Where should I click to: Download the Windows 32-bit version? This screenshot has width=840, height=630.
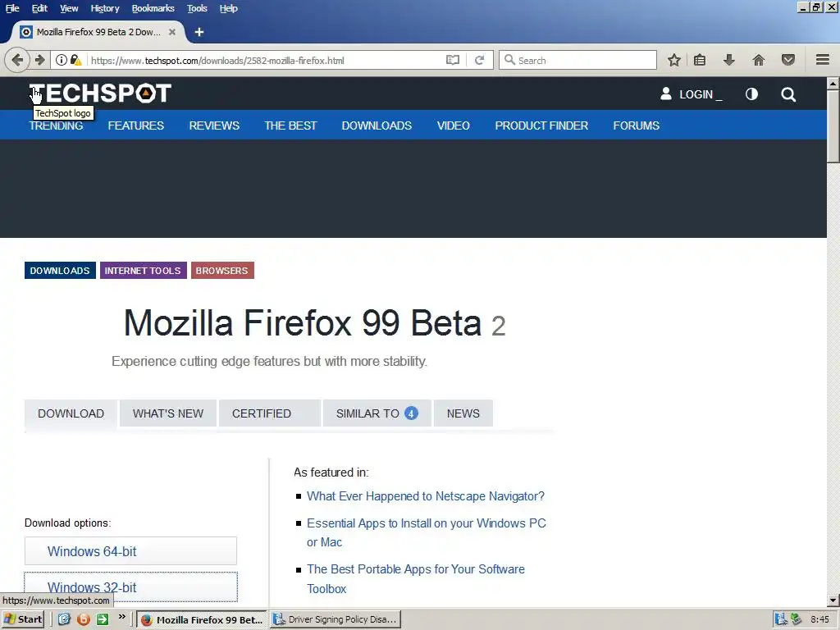pos(130,587)
